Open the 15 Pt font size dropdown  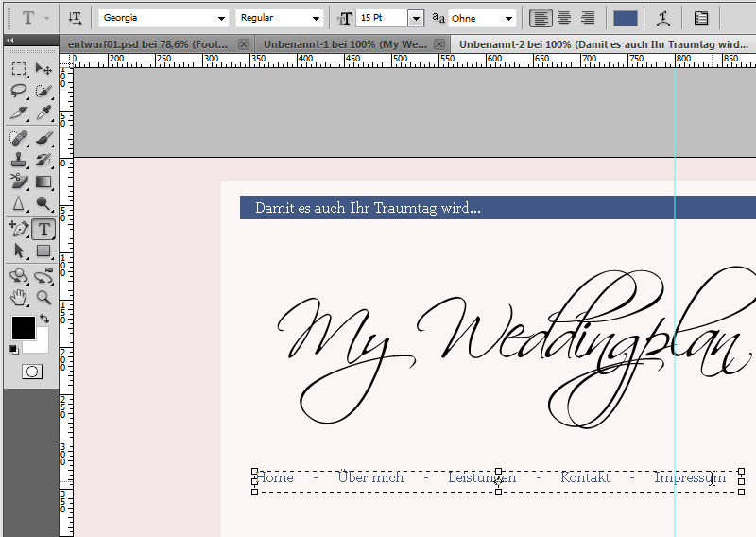click(x=415, y=18)
